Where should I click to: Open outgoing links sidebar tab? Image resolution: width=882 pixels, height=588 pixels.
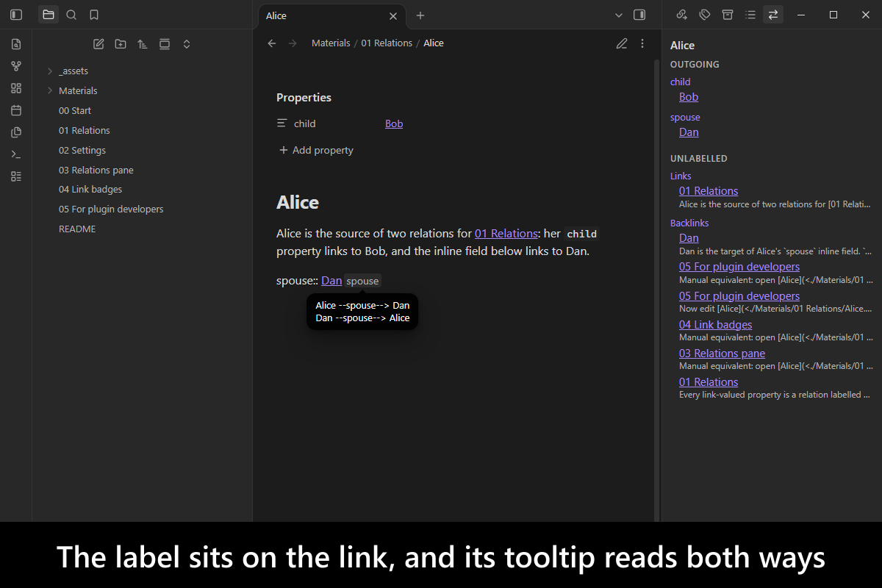click(x=682, y=15)
